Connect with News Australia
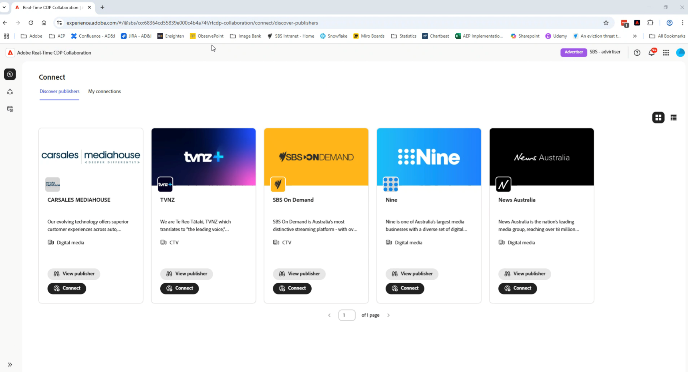This screenshot has width=688, height=372. point(518,288)
